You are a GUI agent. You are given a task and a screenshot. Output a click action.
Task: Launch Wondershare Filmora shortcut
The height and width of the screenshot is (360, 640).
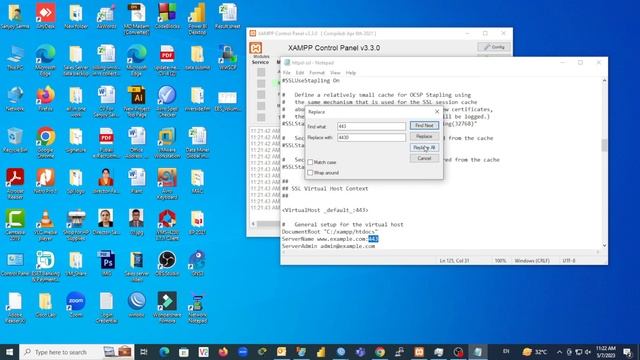[167, 307]
